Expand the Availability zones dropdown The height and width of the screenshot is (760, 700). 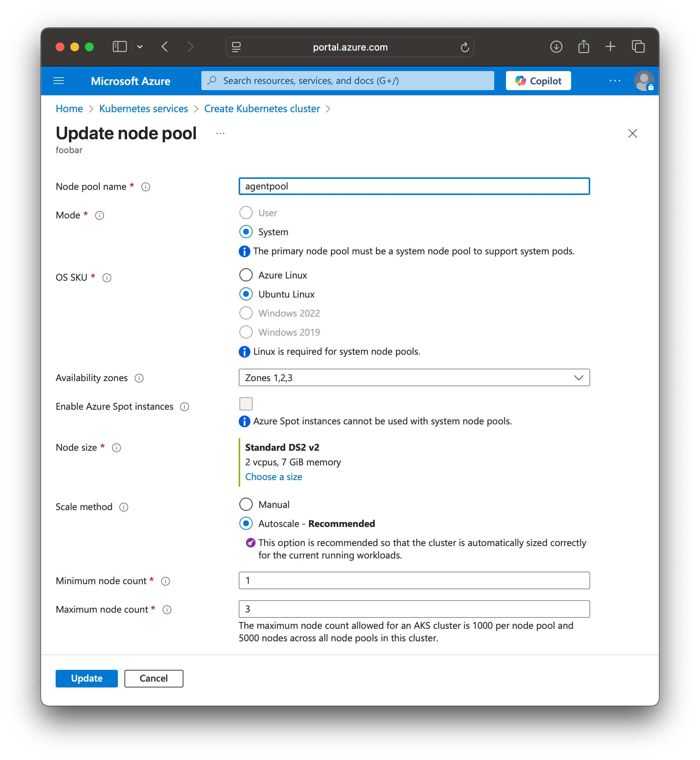coord(414,377)
